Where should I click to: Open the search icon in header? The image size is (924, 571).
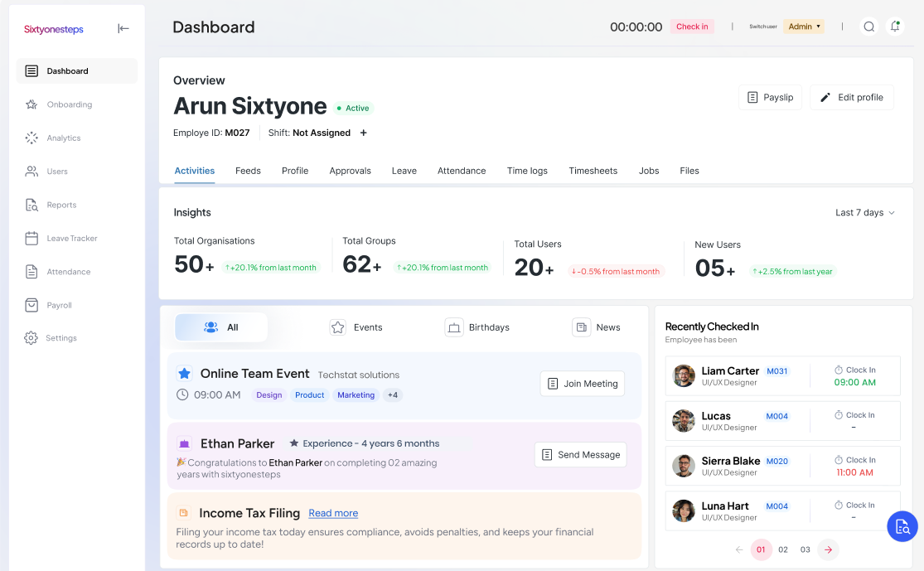(x=868, y=27)
